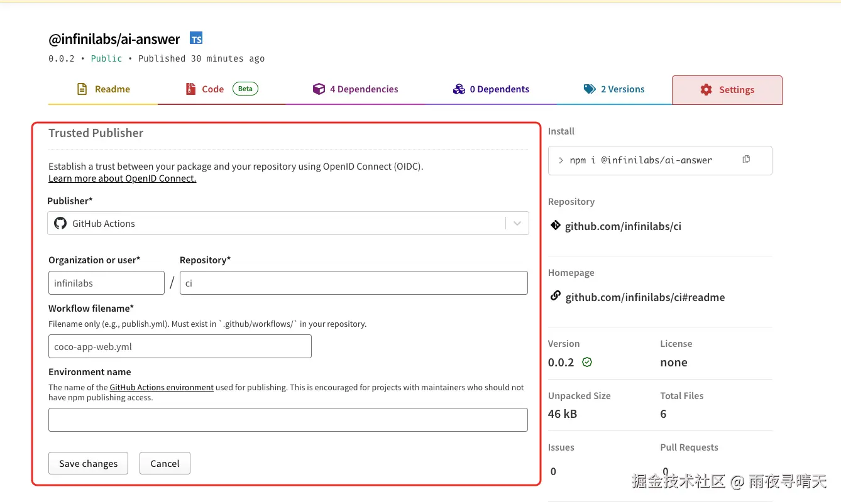Focus the Workflow filename input
This screenshot has height=504, width=841.
(x=180, y=346)
